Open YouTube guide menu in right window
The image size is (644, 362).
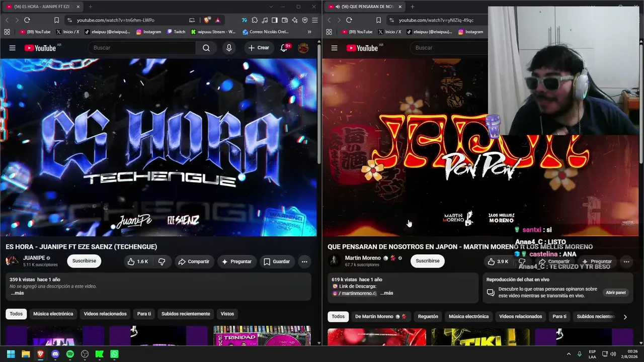tap(335, 48)
